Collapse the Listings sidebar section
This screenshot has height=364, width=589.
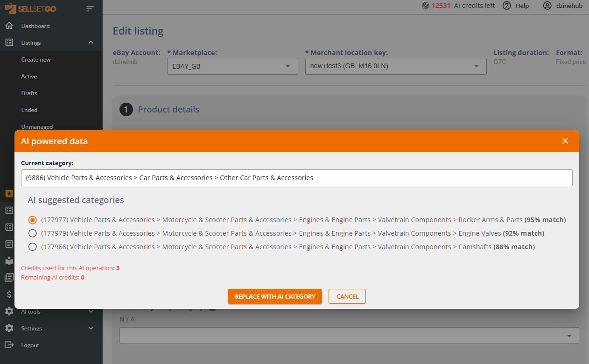[91, 42]
